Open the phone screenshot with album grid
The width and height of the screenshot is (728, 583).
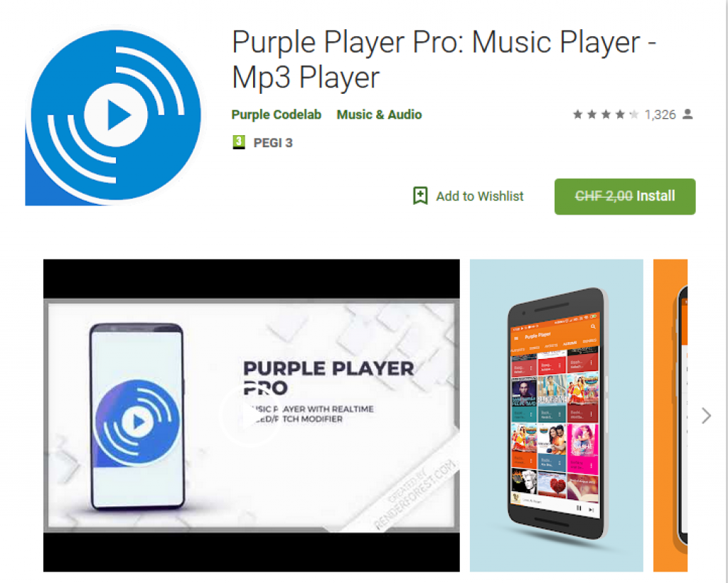[x=556, y=415]
